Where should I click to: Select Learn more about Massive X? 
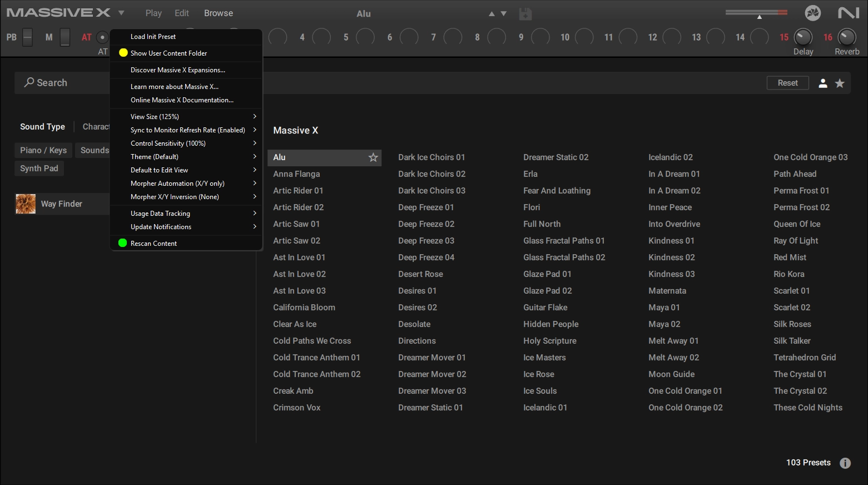[186, 86]
